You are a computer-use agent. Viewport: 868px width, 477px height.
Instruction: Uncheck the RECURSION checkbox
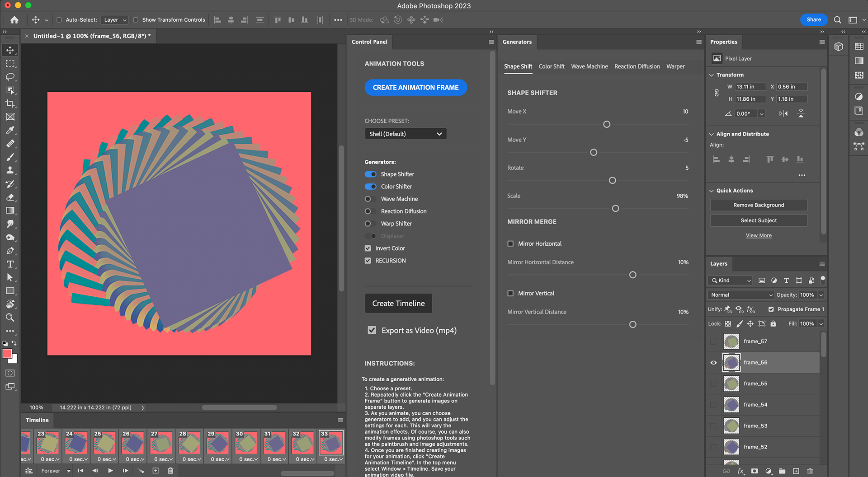368,261
